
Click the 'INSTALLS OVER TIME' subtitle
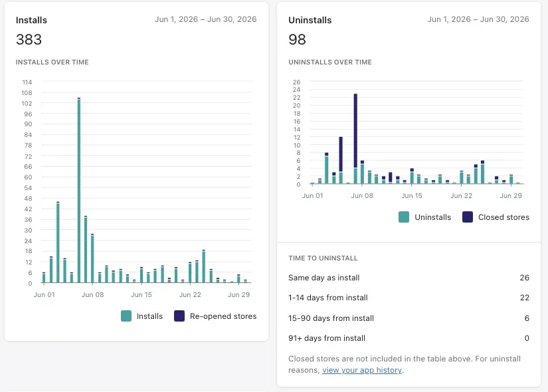pyautogui.click(x=52, y=62)
